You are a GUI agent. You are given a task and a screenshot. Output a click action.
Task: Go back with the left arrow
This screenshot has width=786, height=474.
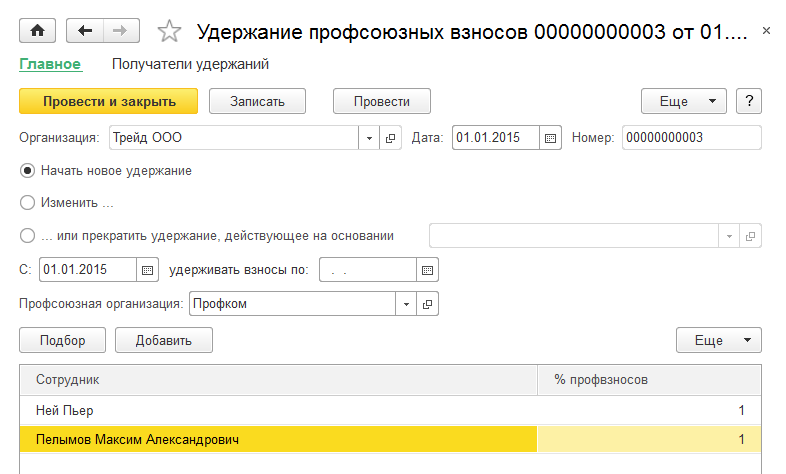pyautogui.click(x=87, y=31)
